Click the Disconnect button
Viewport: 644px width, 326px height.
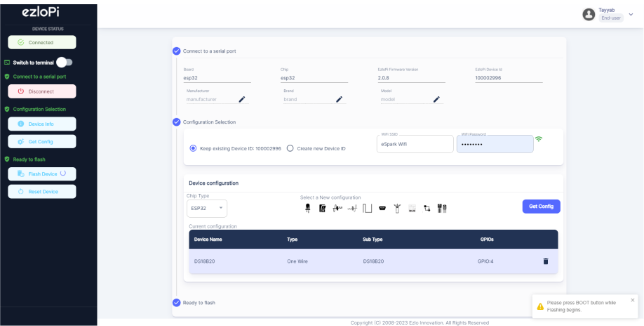pyautogui.click(x=42, y=91)
